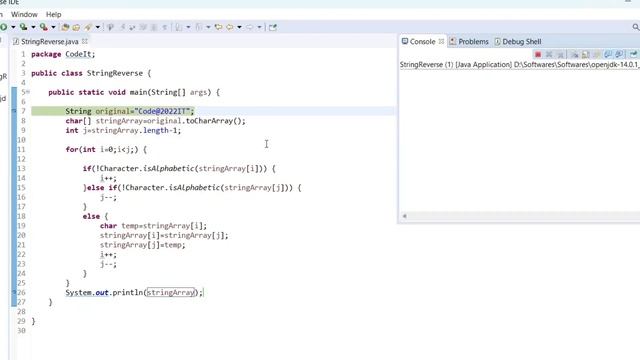Click 'i++;' on line 14

pyautogui.click(x=108, y=178)
